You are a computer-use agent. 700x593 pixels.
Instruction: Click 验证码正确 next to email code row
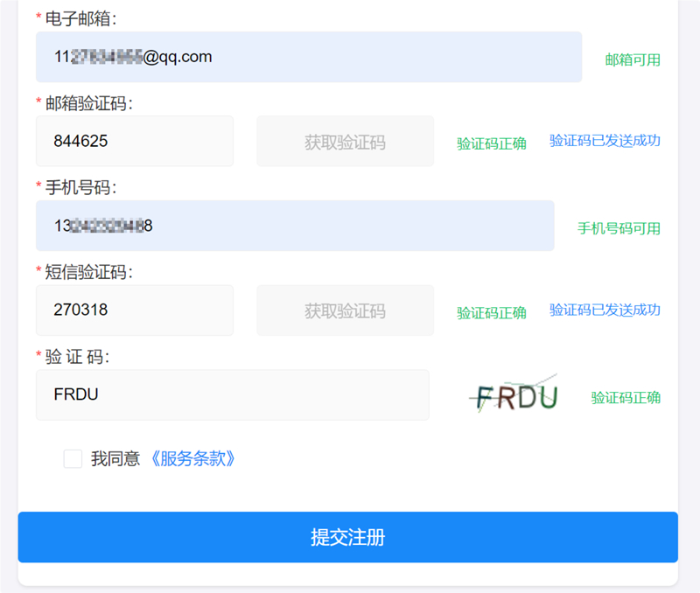click(x=492, y=143)
